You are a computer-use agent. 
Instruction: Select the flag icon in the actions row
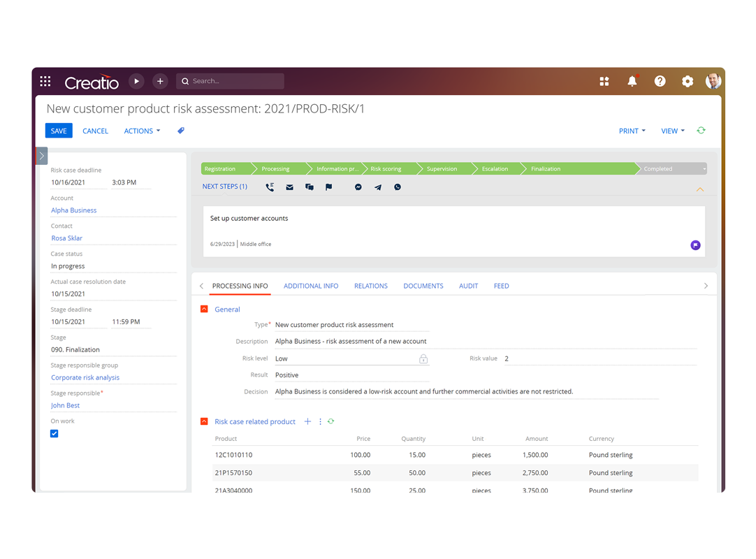coord(328,187)
